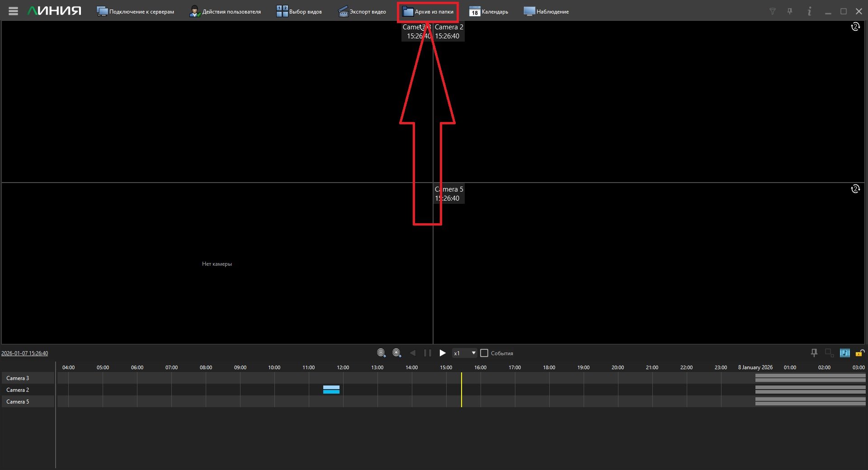Click Подключение к серверам button
Image resolution: width=868 pixels, height=470 pixels.
click(x=135, y=12)
